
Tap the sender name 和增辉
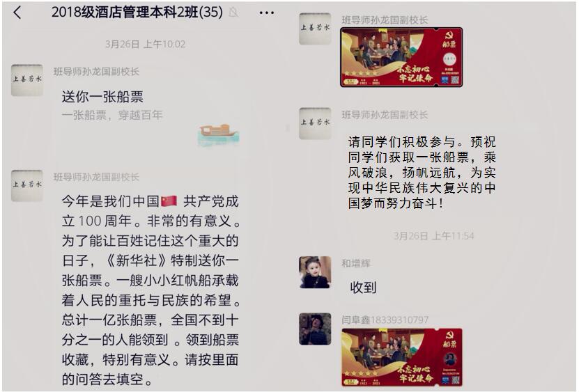tap(355, 263)
